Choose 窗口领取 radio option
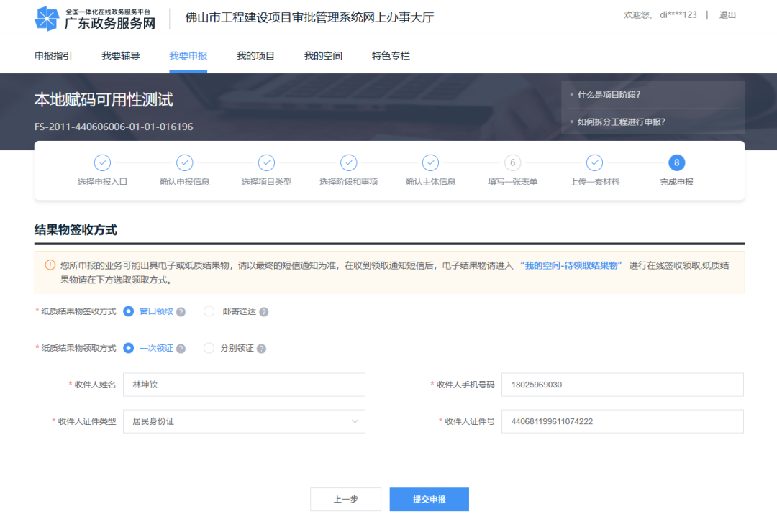 tap(129, 311)
